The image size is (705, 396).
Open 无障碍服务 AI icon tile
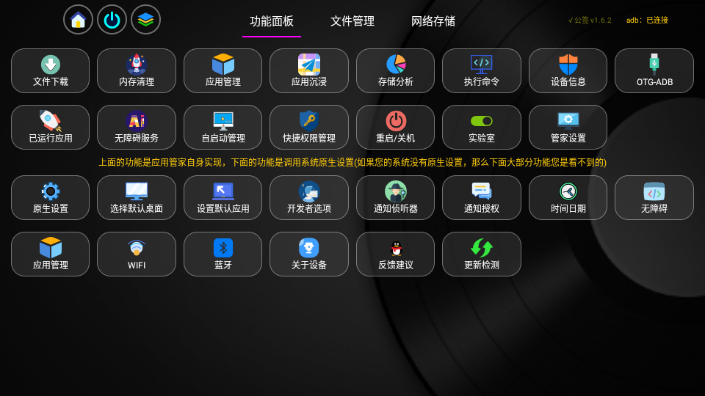tap(136, 127)
